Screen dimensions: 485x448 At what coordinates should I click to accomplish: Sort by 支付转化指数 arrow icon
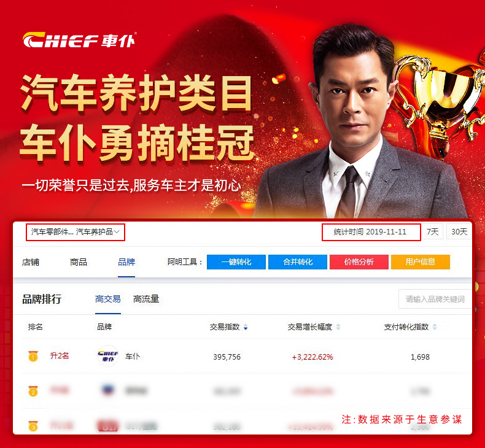coord(435,327)
